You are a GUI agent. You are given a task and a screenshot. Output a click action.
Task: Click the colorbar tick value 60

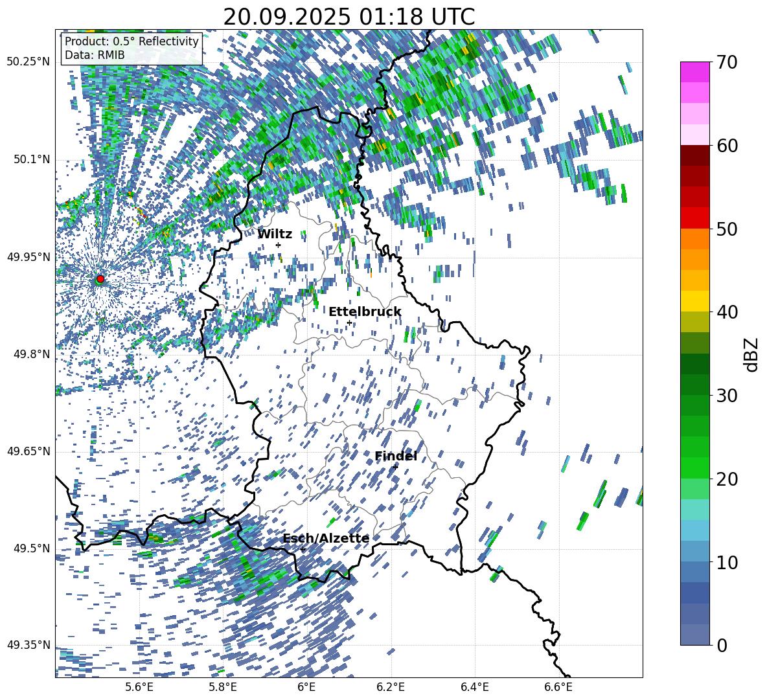(x=726, y=146)
